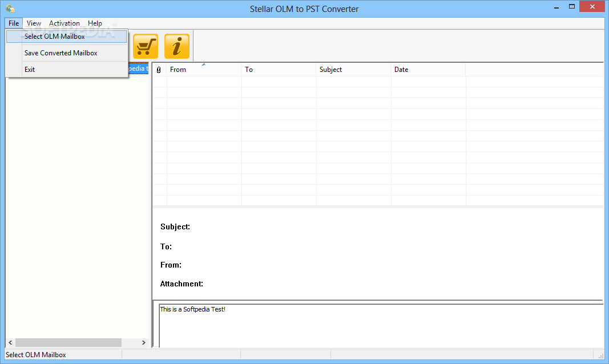Screen dimensions: 609x364
Task: Close the Stellar OLM to PST Converter
Action: 592,7
